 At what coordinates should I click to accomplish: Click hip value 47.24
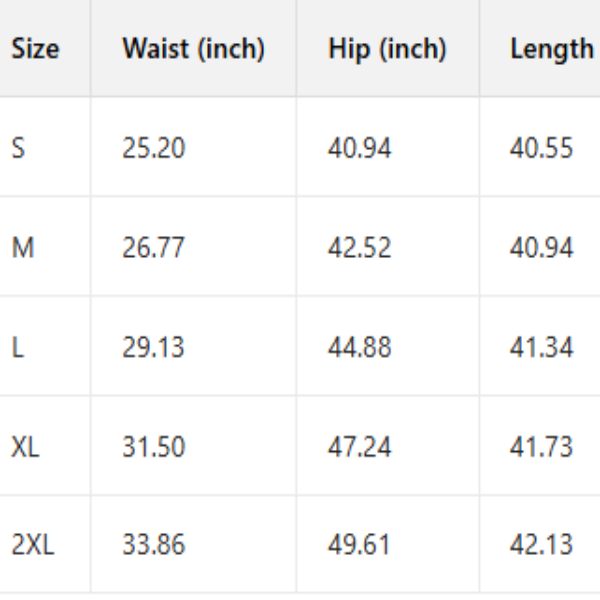pos(359,447)
